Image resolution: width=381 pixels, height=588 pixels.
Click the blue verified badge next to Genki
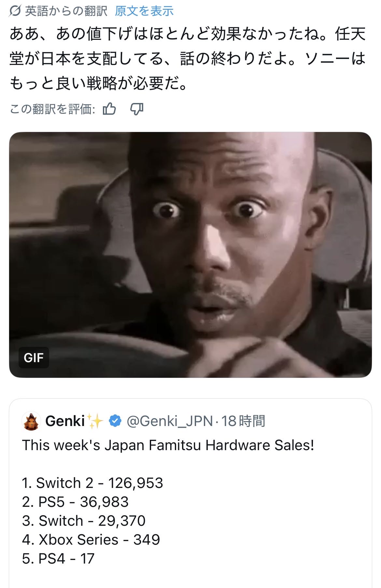pyautogui.click(x=115, y=421)
